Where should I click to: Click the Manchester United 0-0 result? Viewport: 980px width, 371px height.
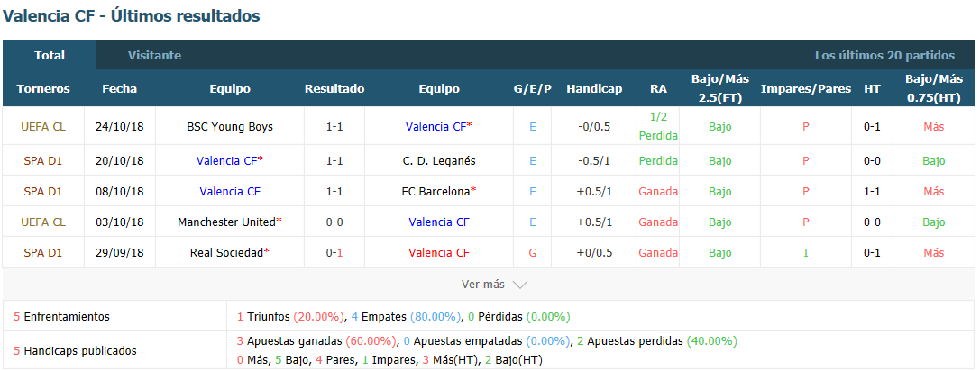pos(334,222)
